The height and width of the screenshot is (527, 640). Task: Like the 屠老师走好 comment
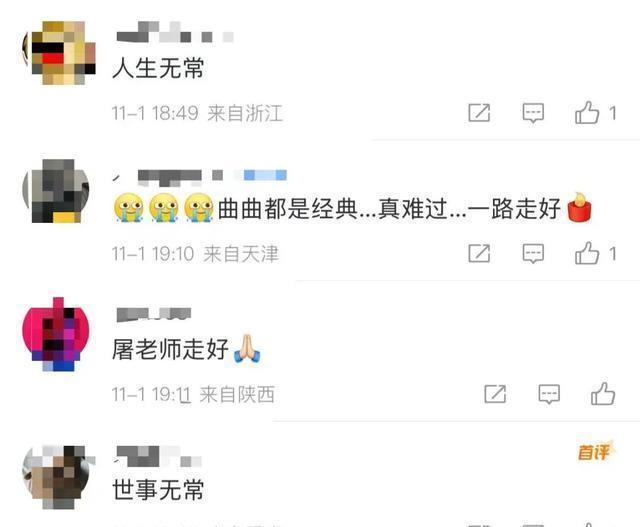pos(603,394)
